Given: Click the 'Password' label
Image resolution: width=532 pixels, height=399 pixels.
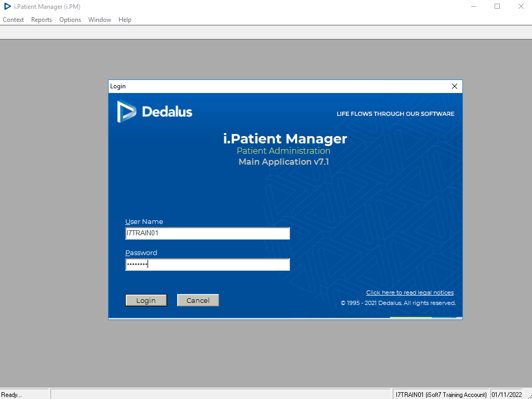Looking at the screenshot, I should (x=141, y=253).
